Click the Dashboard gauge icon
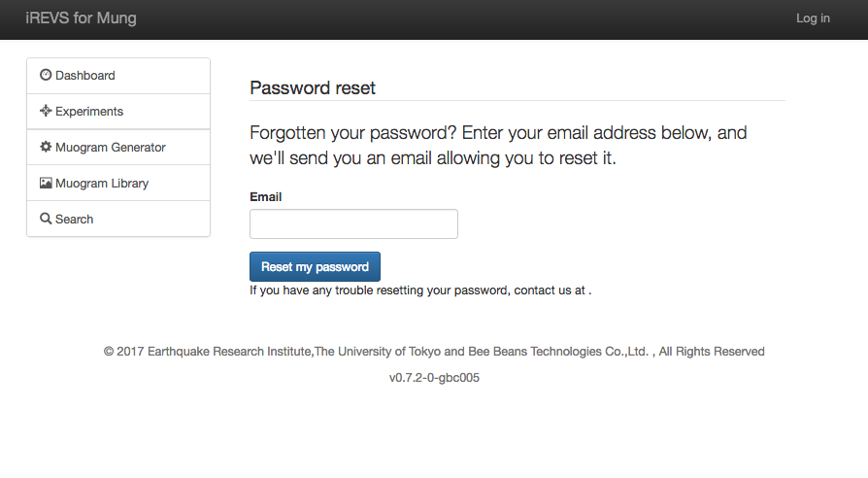This screenshot has height=478, width=868. 46,75
